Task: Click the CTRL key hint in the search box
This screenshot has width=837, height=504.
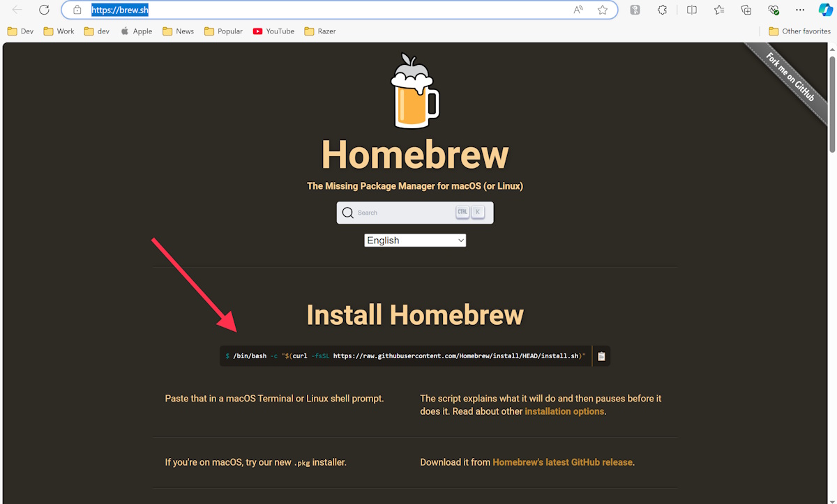Action: tap(462, 213)
